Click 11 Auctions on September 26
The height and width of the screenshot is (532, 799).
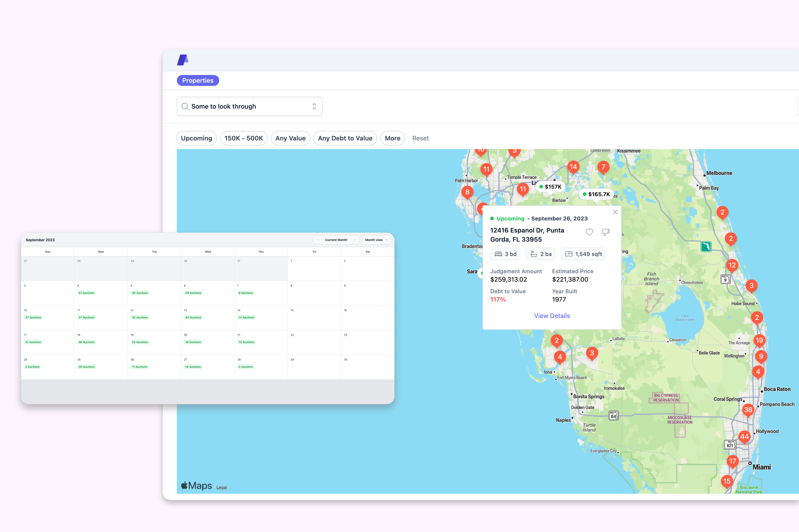click(139, 367)
